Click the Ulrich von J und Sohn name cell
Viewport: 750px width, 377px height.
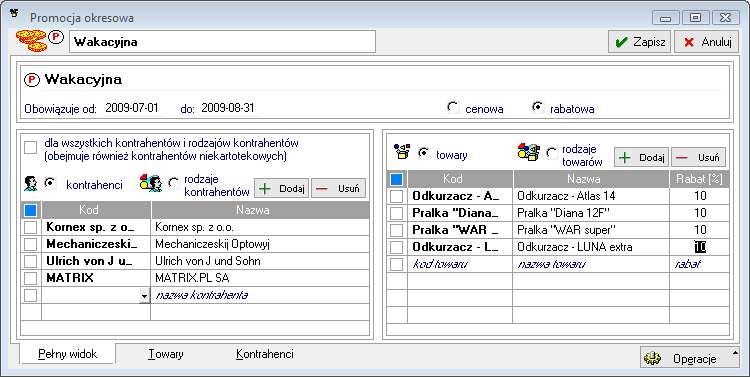(x=260, y=261)
